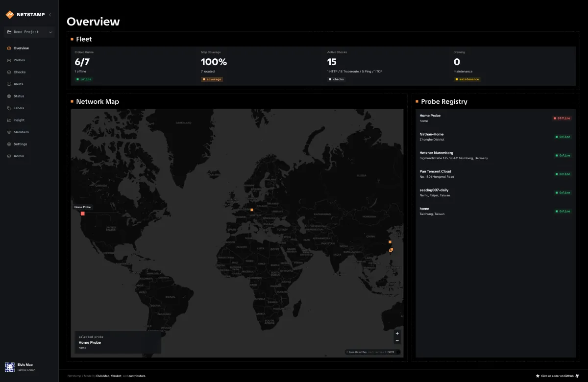Image resolution: width=588 pixels, height=382 pixels.
Task: Click the green online tag in Fleet
Action: [84, 79]
